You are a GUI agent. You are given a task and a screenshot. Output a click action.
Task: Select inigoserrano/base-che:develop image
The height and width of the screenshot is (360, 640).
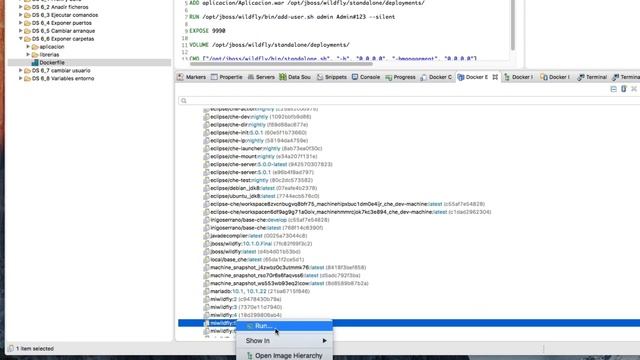point(270,220)
